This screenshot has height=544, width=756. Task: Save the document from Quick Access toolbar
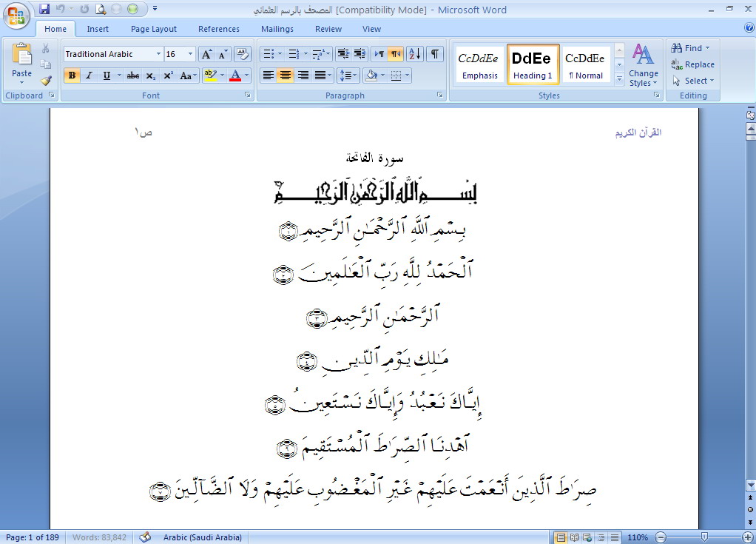click(x=44, y=9)
